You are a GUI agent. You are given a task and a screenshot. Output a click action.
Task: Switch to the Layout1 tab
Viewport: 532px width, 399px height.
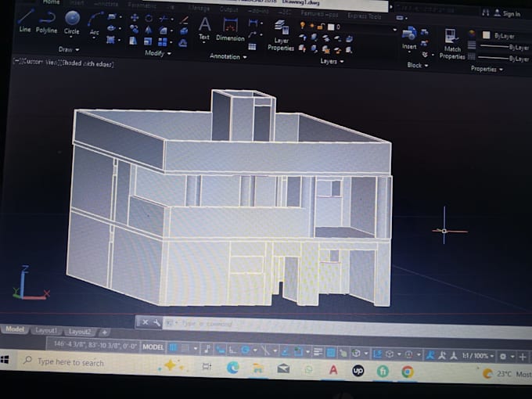tap(46, 330)
